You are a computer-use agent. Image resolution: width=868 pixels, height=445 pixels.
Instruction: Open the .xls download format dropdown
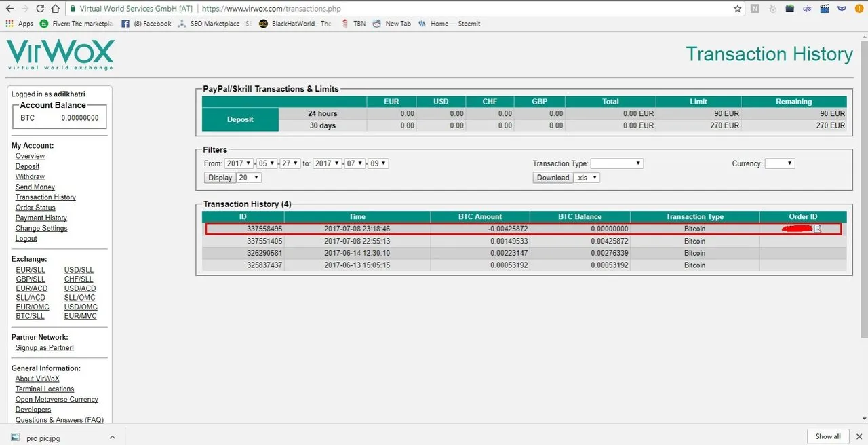click(587, 178)
